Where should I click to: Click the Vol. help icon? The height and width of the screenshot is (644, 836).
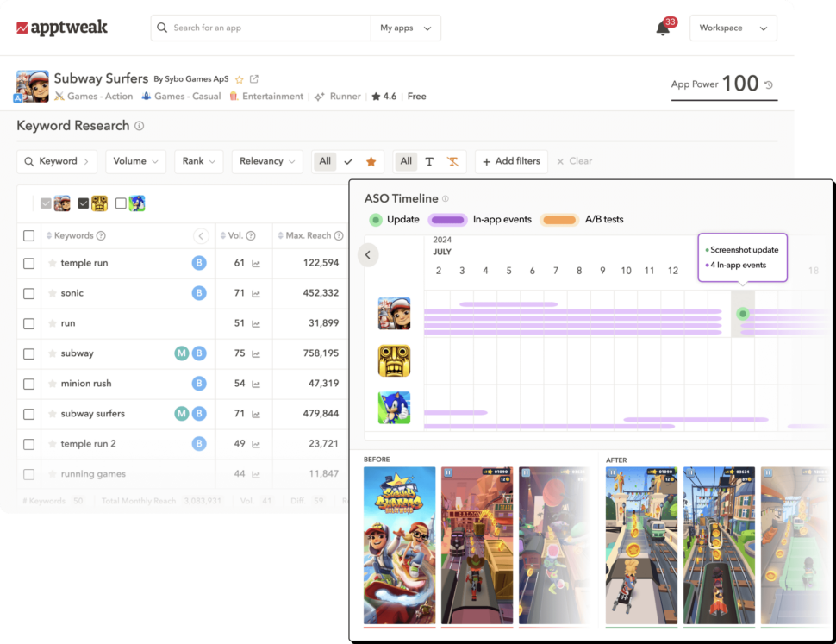click(x=251, y=235)
